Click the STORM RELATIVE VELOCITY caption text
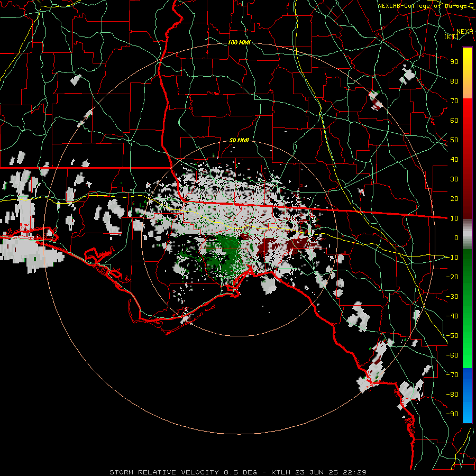Image resolution: width=476 pixels, height=476 pixels. pos(164,472)
